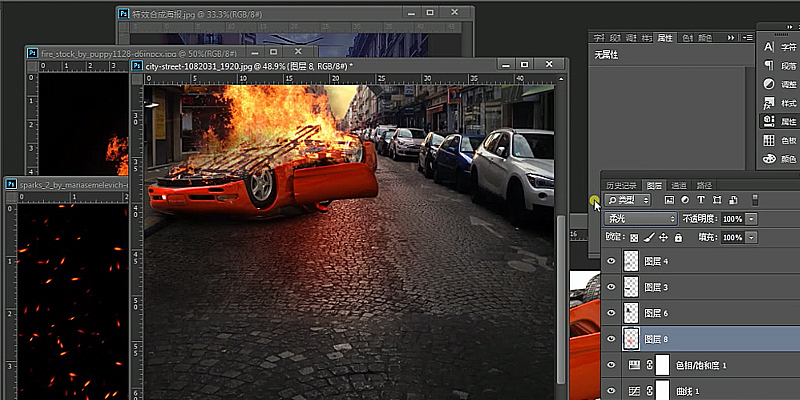Open the properties panel flyout menu
Image resolution: width=800 pixels, height=400 pixels.
(748, 38)
